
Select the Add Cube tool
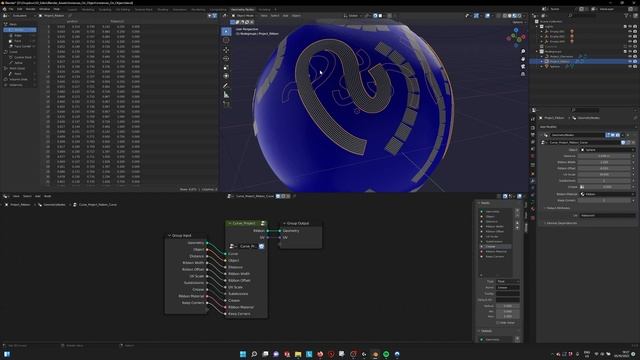pos(226,104)
